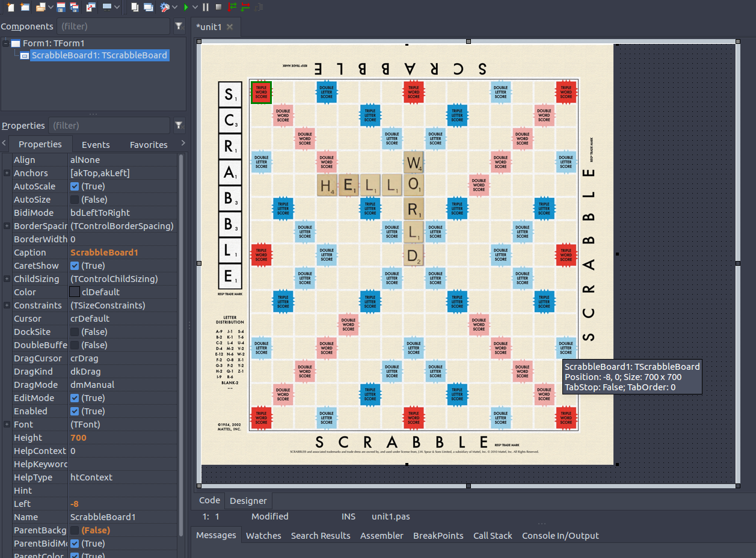Click the Desktops monitor icon

click(x=106, y=7)
